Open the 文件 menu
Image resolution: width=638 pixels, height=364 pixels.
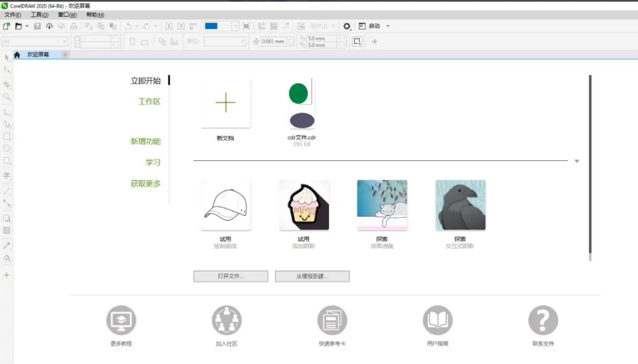point(13,15)
